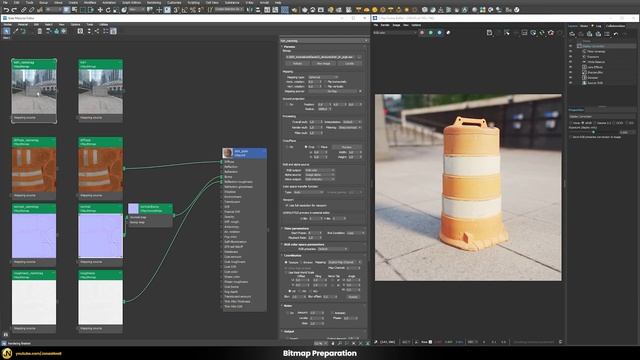Click the create layer icon in the Layers panel
The image size is (640, 360).
click(x=572, y=34)
